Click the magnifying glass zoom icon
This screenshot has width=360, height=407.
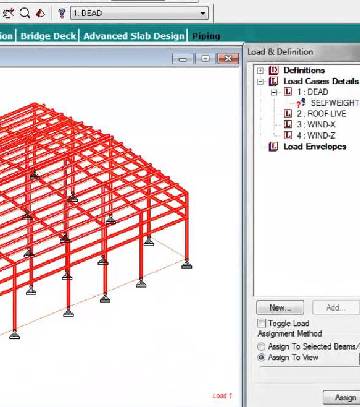pos(25,13)
